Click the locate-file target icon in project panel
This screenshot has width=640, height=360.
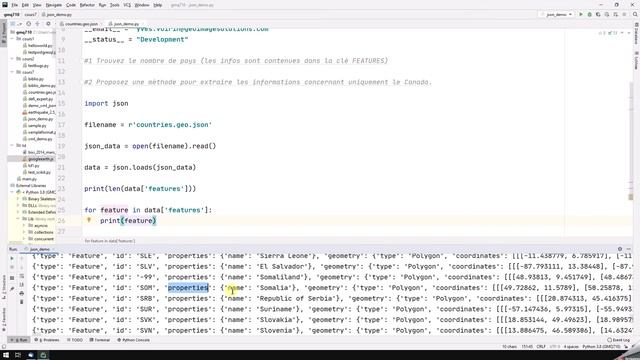click(x=29, y=24)
